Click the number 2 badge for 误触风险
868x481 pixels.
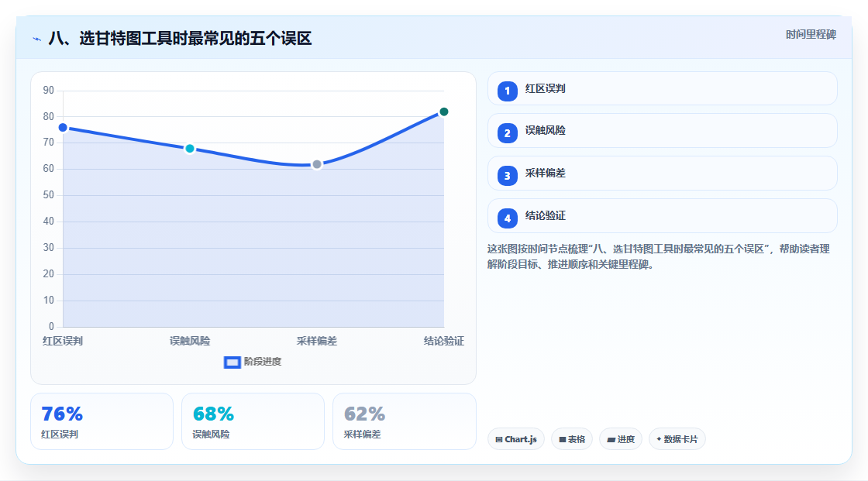pos(507,133)
